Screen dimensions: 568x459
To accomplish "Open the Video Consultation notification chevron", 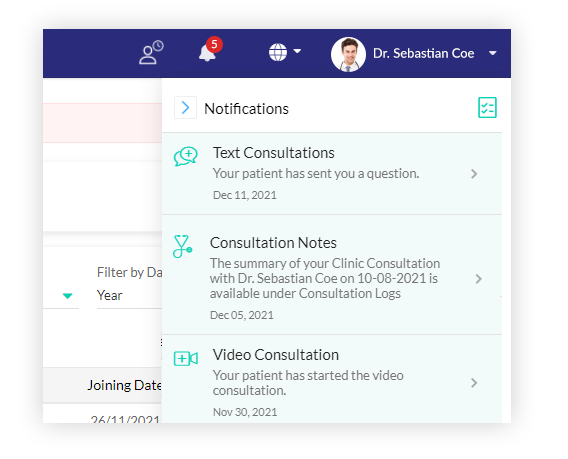I will click(x=474, y=383).
